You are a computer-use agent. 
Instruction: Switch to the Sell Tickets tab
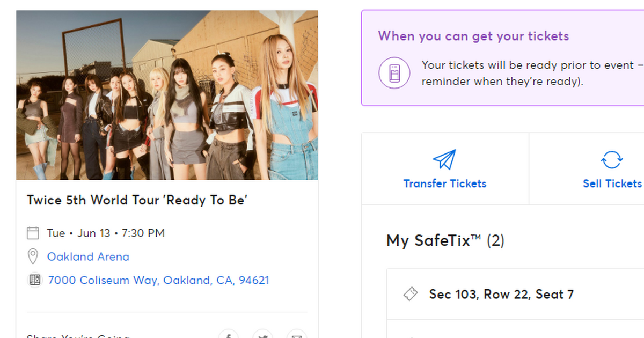[x=611, y=183]
